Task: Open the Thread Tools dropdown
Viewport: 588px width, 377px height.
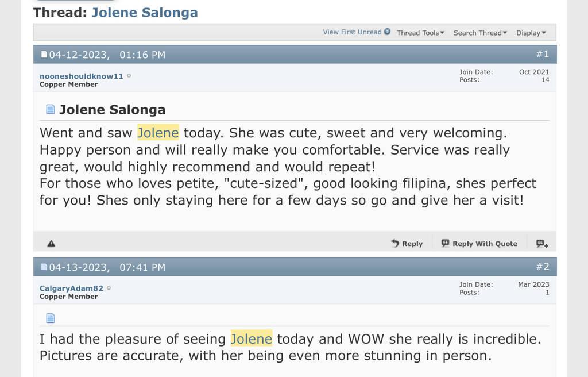Action: (x=420, y=33)
